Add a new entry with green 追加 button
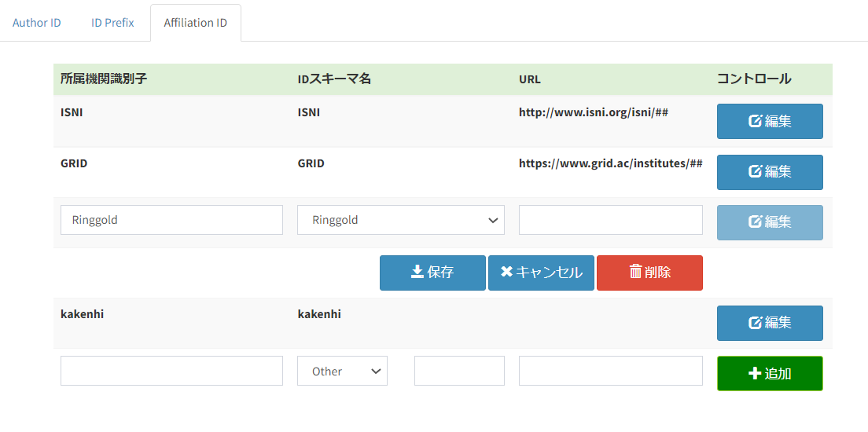868x432 pixels. click(x=770, y=373)
